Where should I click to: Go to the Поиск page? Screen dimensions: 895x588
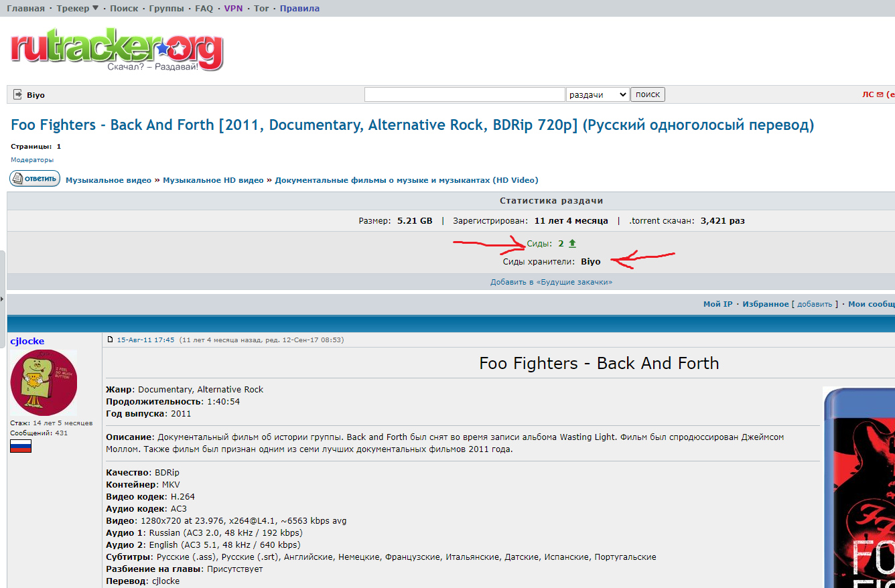click(x=124, y=8)
